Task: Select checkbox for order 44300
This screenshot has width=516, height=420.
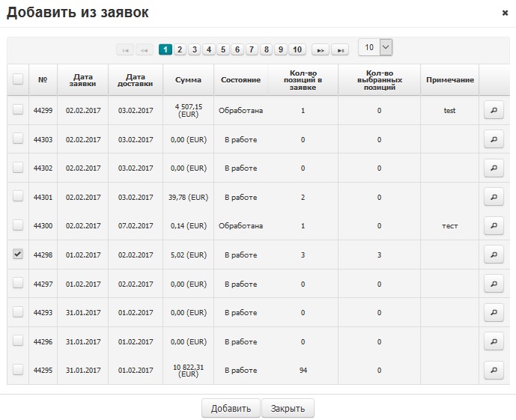Action: click(x=18, y=225)
